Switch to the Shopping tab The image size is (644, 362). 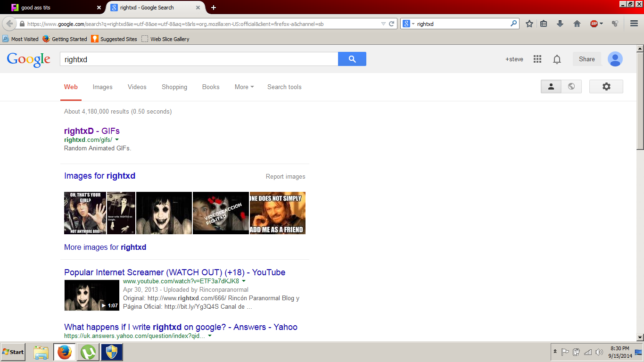coord(174,87)
